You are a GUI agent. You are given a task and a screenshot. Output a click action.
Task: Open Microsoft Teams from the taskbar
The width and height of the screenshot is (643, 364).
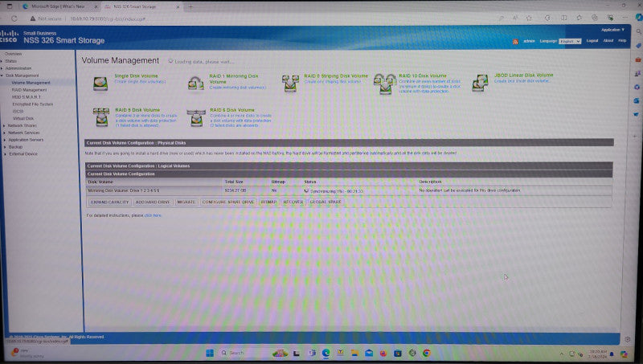point(312,353)
